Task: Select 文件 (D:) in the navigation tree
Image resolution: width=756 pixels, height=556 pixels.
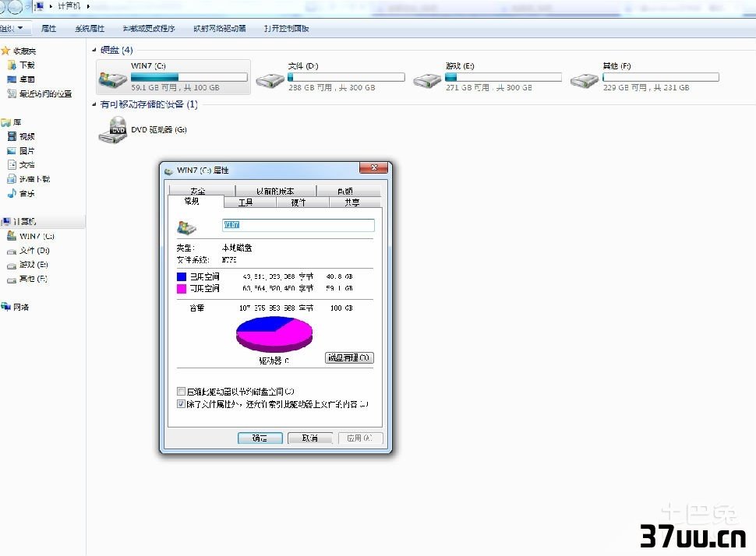Action: [x=28, y=251]
